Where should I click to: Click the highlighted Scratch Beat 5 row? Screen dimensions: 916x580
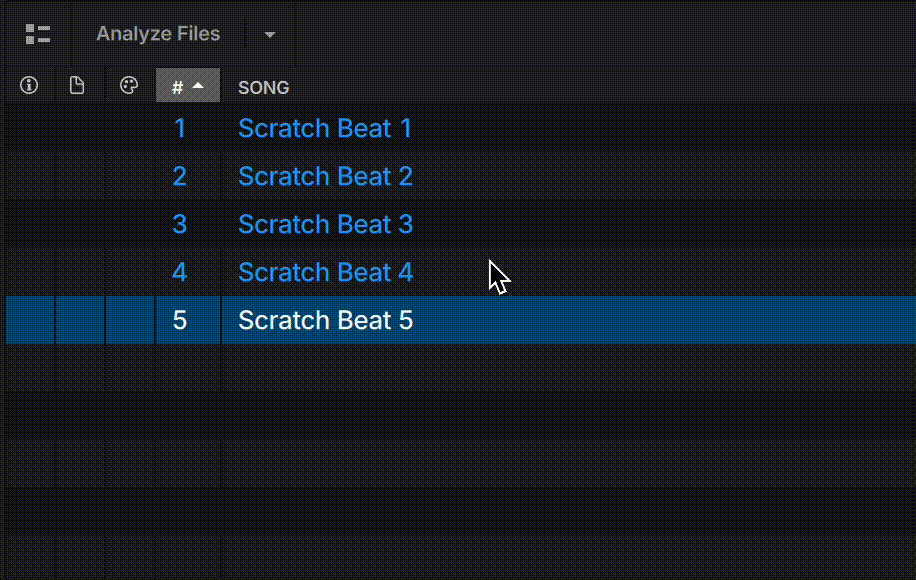coord(325,320)
